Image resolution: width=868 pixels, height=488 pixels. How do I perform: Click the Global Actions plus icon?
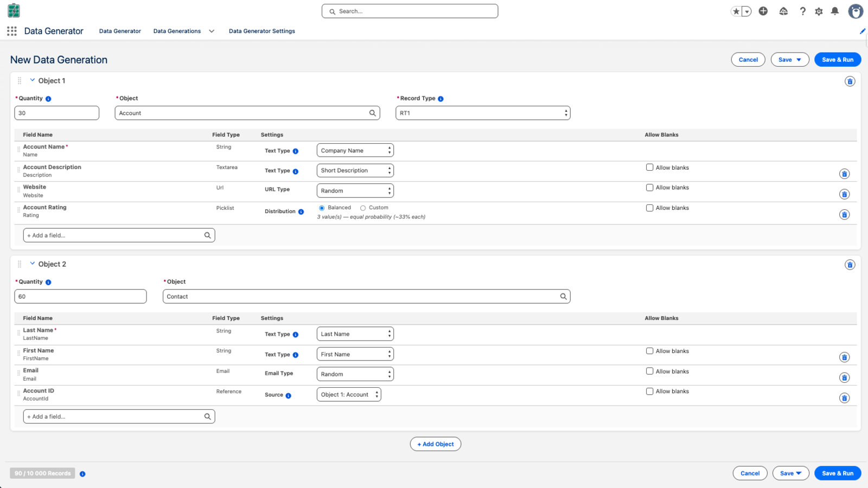coord(763,11)
